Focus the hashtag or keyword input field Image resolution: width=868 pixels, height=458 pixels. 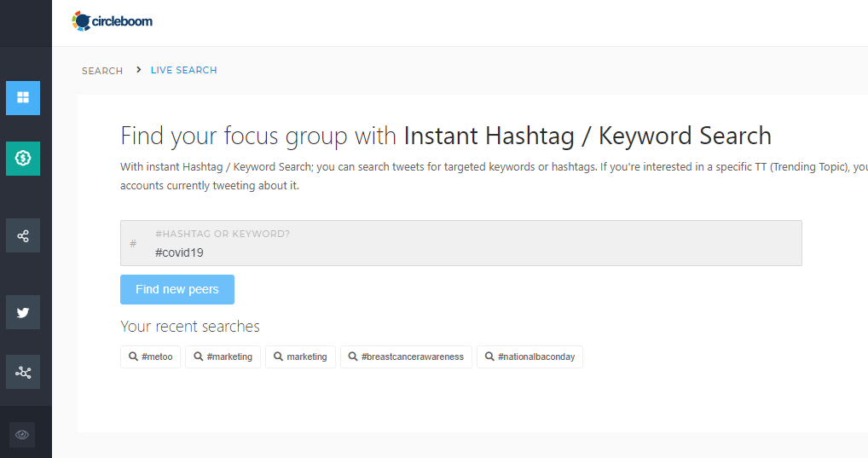460,252
